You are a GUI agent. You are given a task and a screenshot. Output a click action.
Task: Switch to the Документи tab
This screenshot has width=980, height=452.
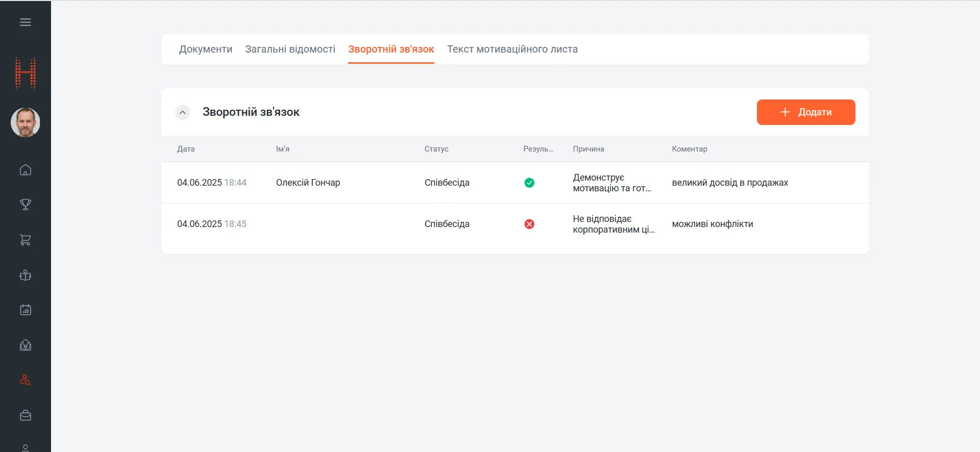[206, 49]
